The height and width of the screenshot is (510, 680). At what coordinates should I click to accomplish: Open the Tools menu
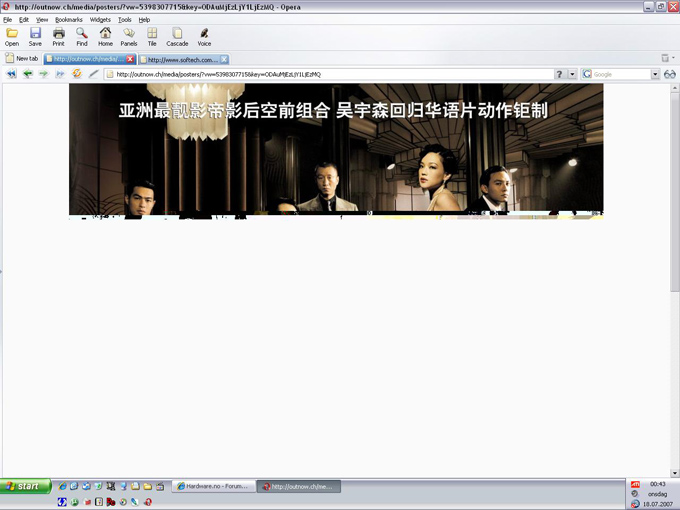point(124,20)
